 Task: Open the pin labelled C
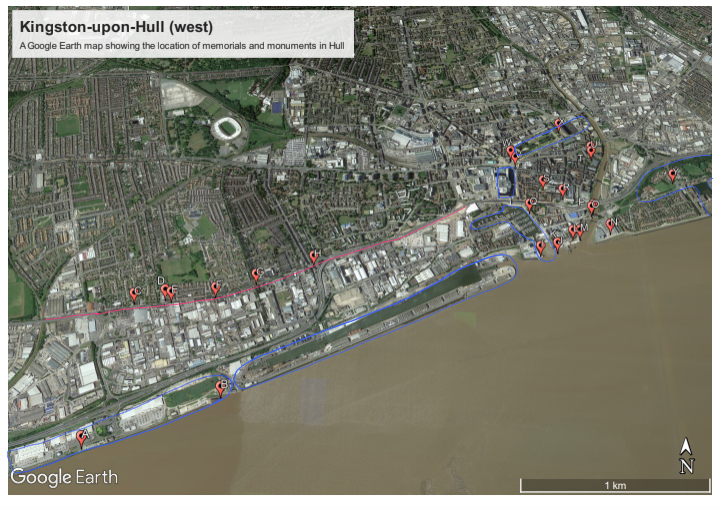pos(134,294)
